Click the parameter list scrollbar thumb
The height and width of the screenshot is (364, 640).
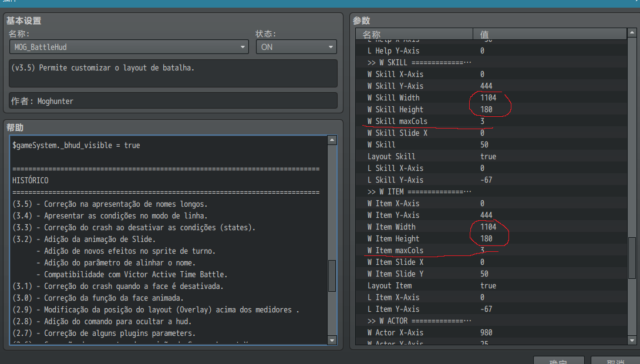(x=632, y=258)
